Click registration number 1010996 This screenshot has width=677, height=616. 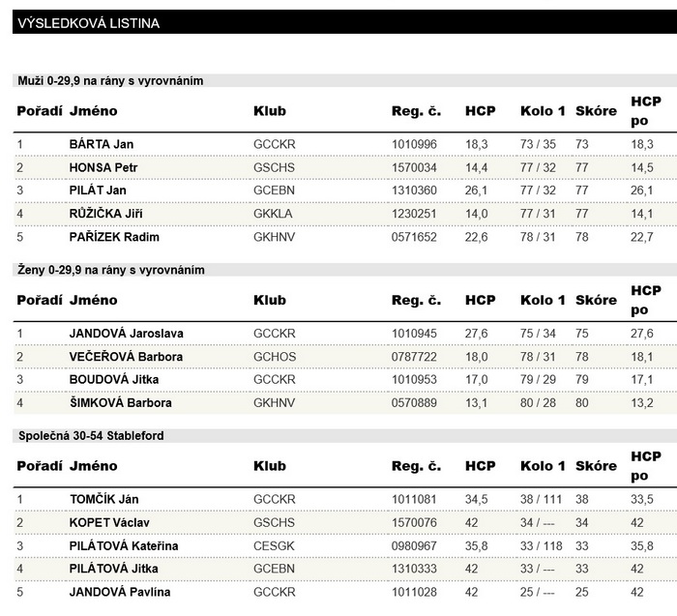click(414, 144)
